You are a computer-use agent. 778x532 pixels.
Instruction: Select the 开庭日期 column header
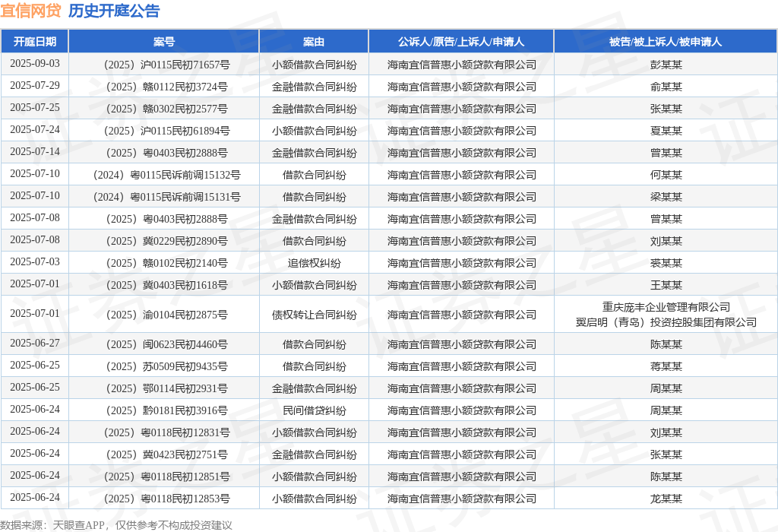(x=35, y=42)
